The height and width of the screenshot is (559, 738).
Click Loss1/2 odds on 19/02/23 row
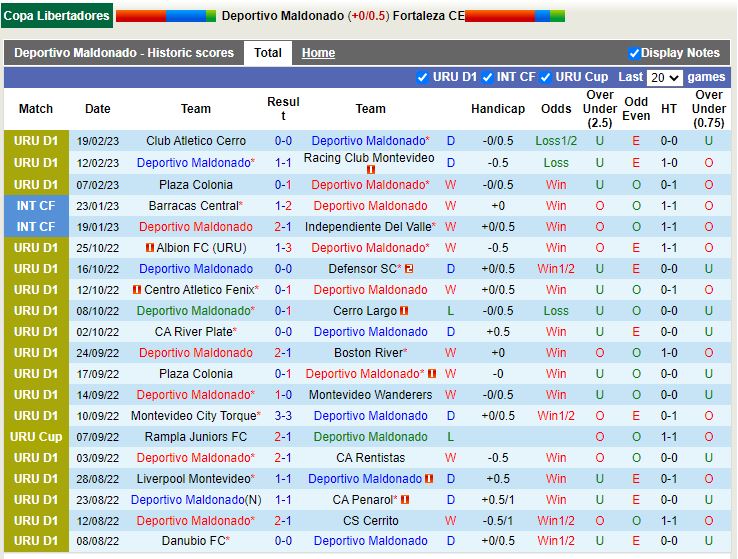click(x=556, y=141)
